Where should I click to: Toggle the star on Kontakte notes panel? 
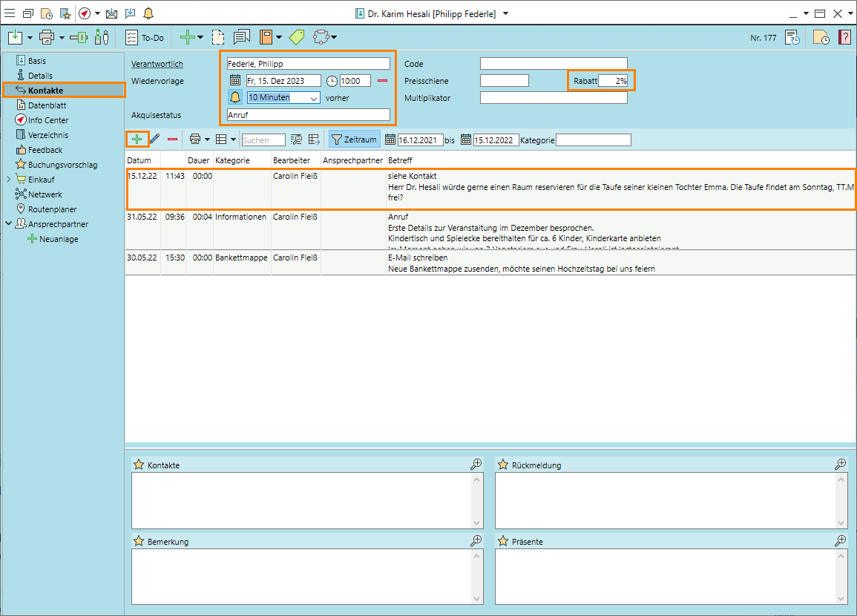[138, 465]
